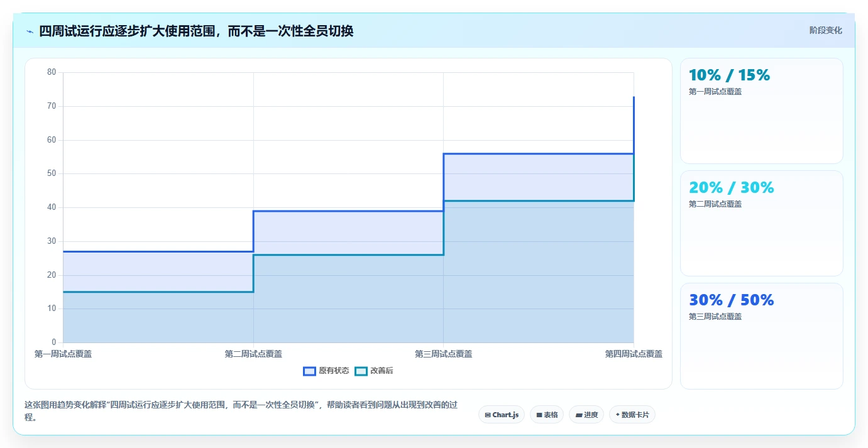
Task: Click the description paragraph below the chart
Action: pos(241,411)
